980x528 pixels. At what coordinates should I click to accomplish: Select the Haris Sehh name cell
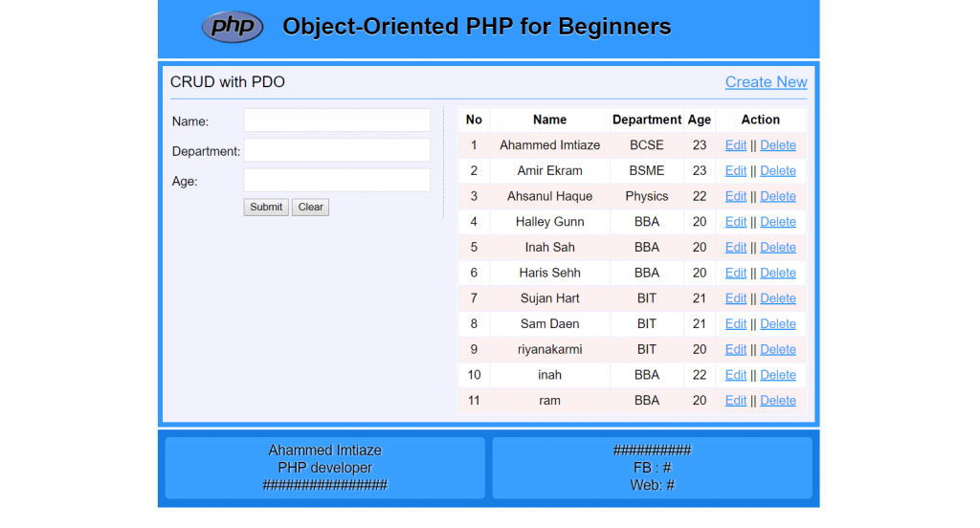tap(550, 273)
